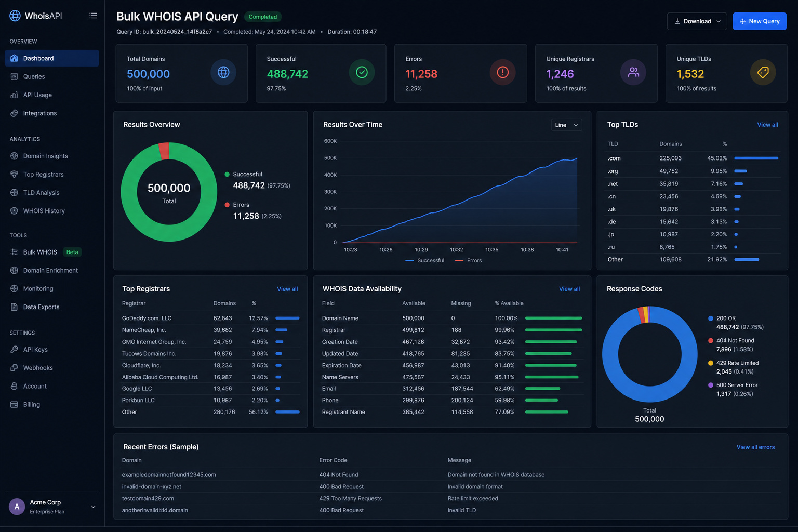Image resolution: width=798 pixels, height=532 pixels.
Task: Click the Completed status badge
Action: (263, 17)
